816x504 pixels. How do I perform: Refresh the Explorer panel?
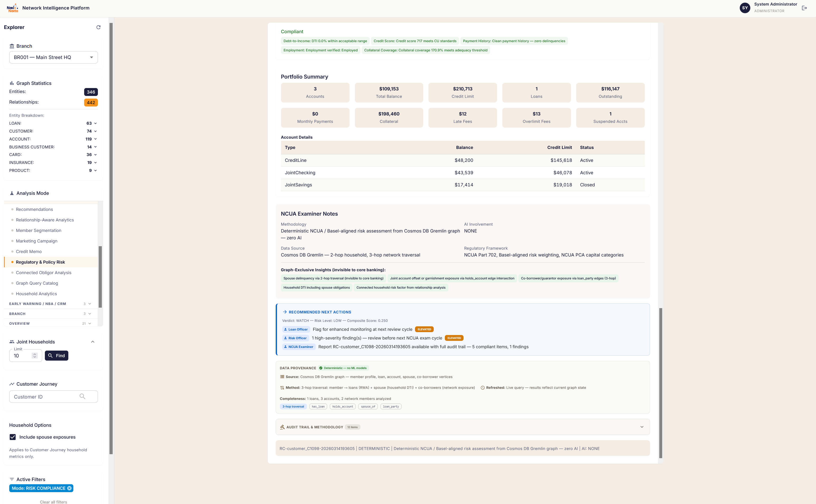(98, 27)
